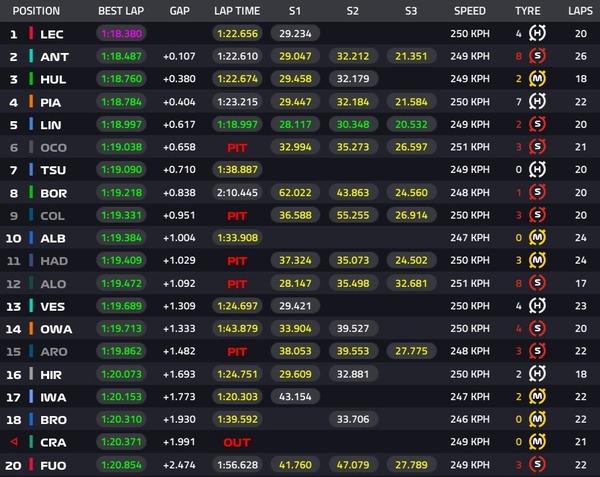Select the soft tyre icon for FUO
600x477 pixels.
tap(537, 465)
